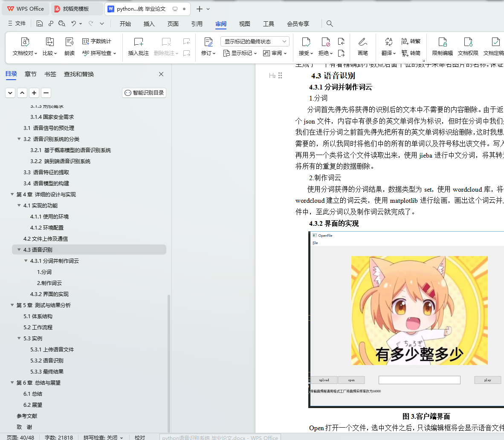Screen dimensions: 504x440
Task: Click 智能识别目录 button
Action: pos(144,93)
